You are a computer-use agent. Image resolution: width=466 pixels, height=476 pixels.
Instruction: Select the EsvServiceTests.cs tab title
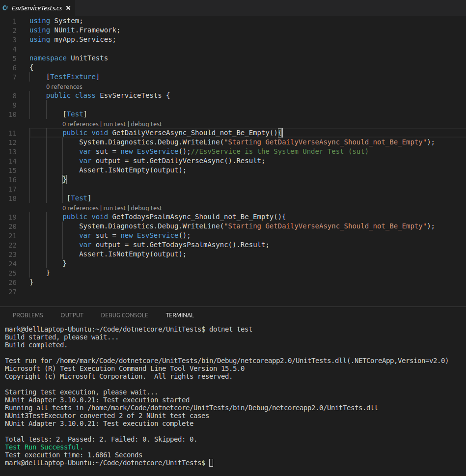point(37,8)
